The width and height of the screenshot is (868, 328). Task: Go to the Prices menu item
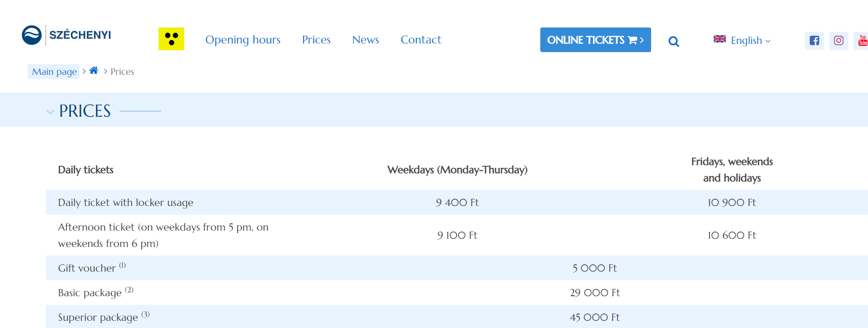click(x=316, y=40)
